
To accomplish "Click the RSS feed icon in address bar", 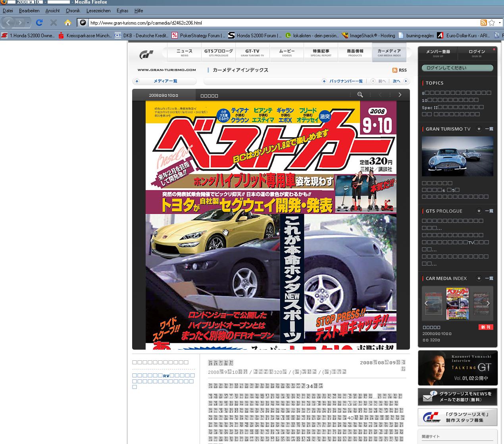I will [x=483, y=23].
